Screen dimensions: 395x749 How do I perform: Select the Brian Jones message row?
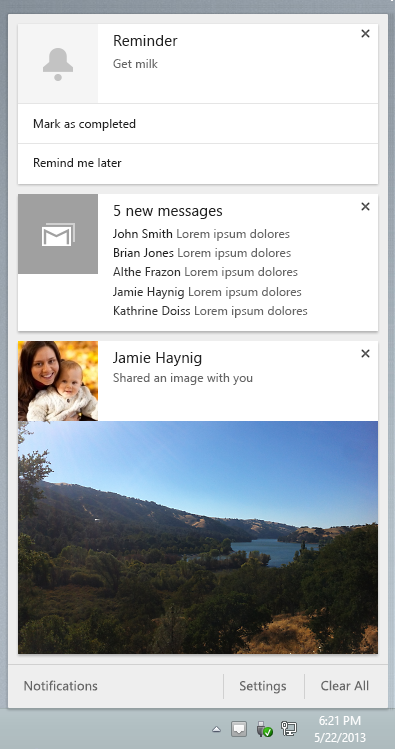click(202, 253)
